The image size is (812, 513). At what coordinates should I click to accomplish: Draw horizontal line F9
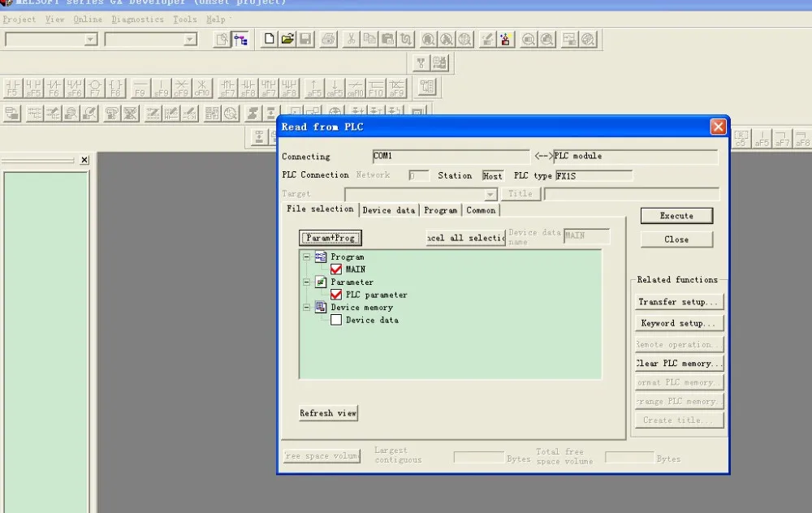140,88
